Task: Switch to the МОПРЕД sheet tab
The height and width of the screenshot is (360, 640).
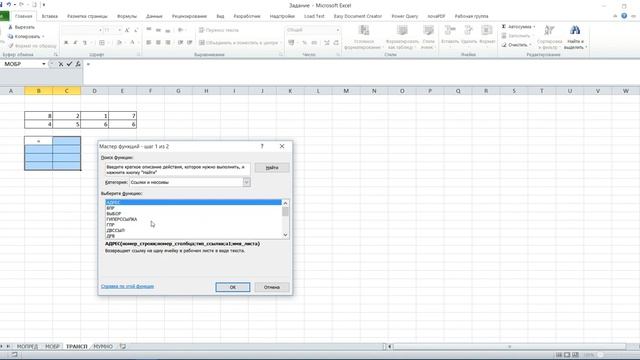Action: (27, 347)
